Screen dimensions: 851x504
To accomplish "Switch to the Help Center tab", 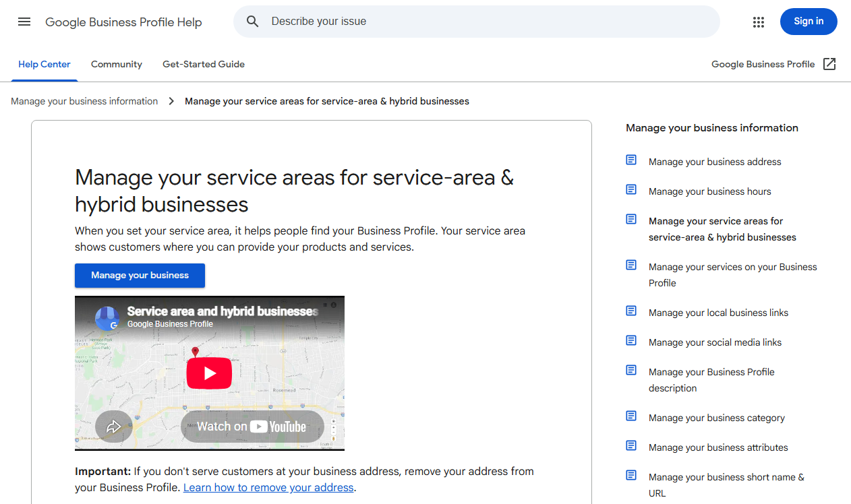I will (45, 65).
